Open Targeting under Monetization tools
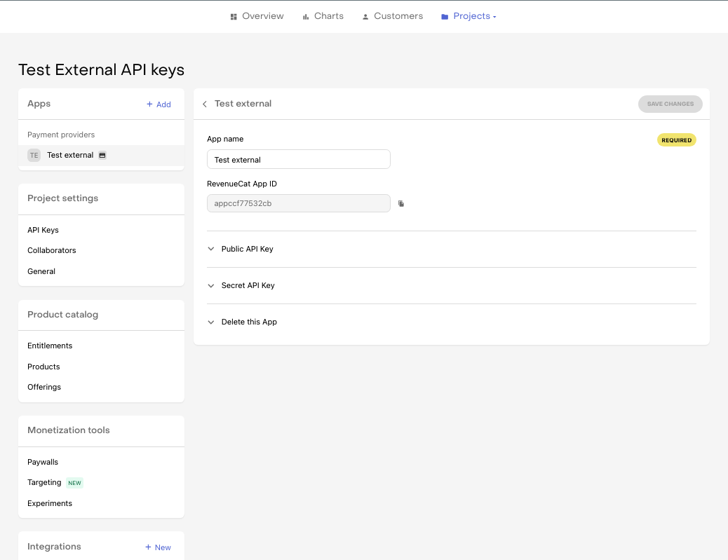This screenshot has height=560, width=728. [x=44, y=482]
